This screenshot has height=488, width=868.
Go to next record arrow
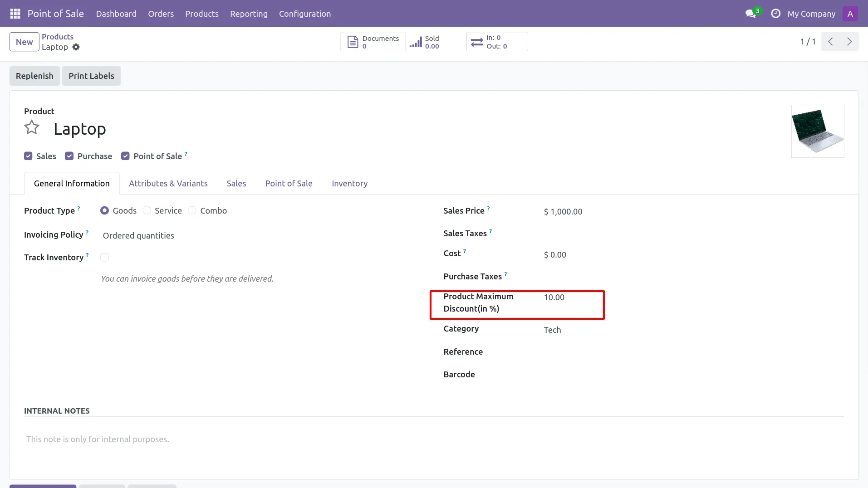click(849, 42)
